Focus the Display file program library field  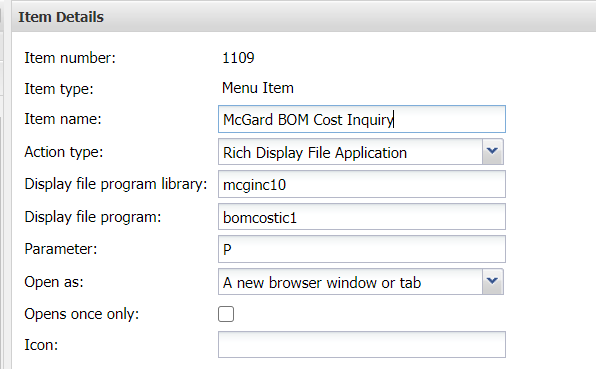(361, 184)
